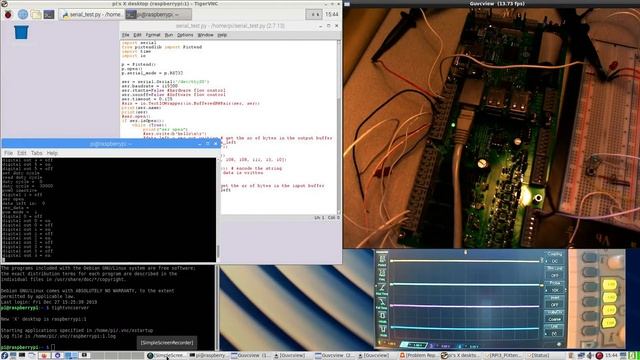The height and width of the screenshot is (360, 640).
Task: Click the "ser.baudrate" code line
Action: [149, 86]
